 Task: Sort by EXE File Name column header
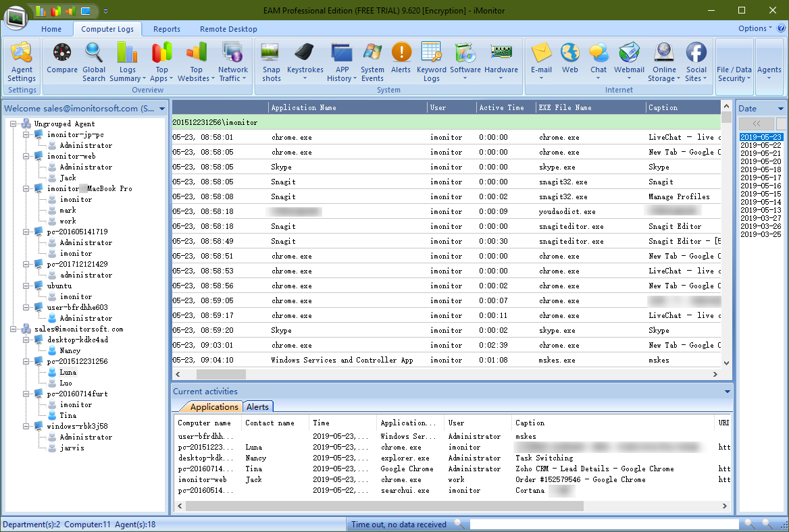[x=591, y=107]
